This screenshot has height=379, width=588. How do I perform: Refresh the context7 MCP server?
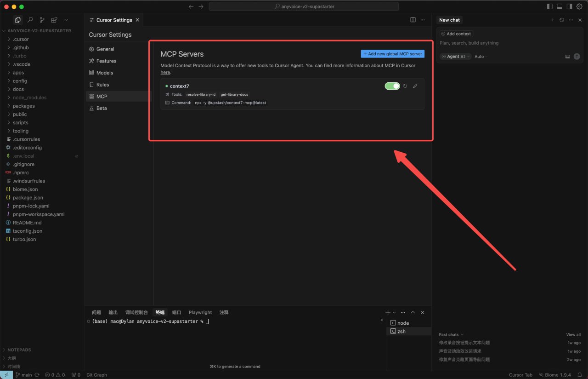405,86
